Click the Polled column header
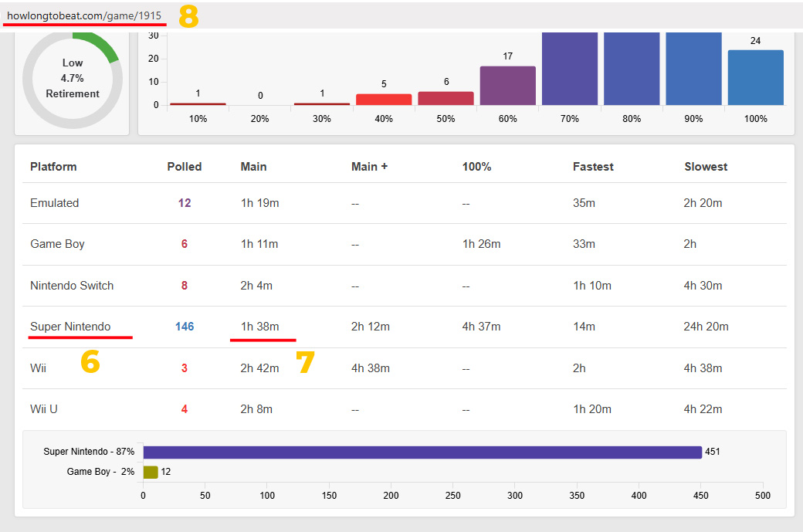Image resolution: width=803 pixels, height=532 pixels. (184, 167)
